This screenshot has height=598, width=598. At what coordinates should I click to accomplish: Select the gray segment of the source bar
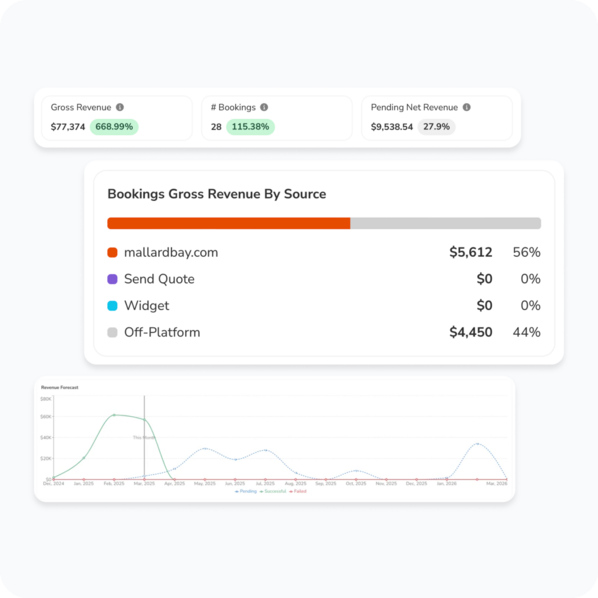tap(445, 223)
